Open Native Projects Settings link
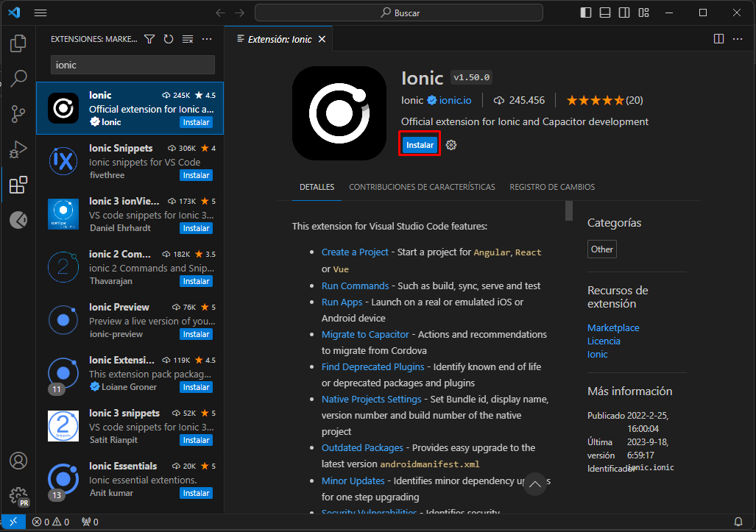 pyautogui.click(x=371, y=399)
